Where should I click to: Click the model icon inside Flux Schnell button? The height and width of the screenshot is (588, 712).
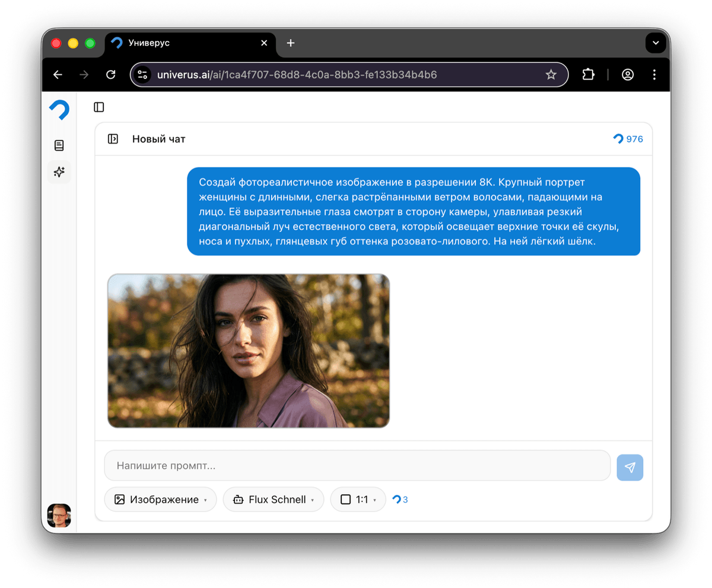[x=240, y=499]
